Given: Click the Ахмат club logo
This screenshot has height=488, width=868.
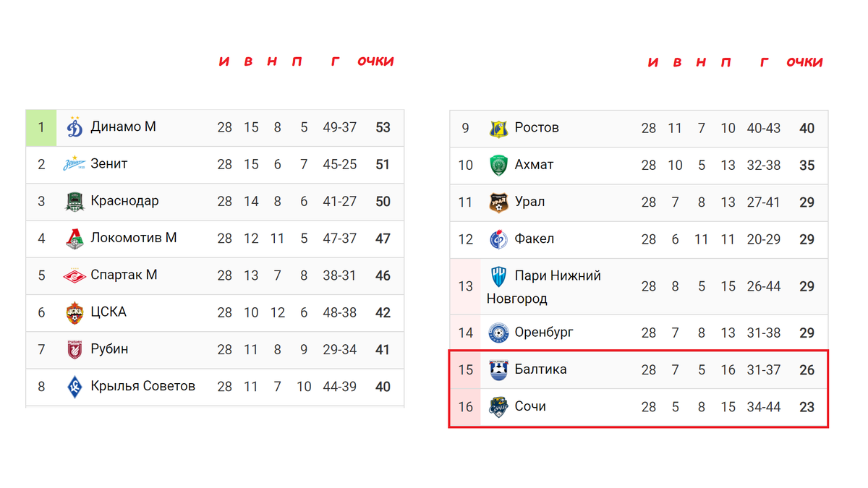Looking at the screenshot, I should point(499,165).
